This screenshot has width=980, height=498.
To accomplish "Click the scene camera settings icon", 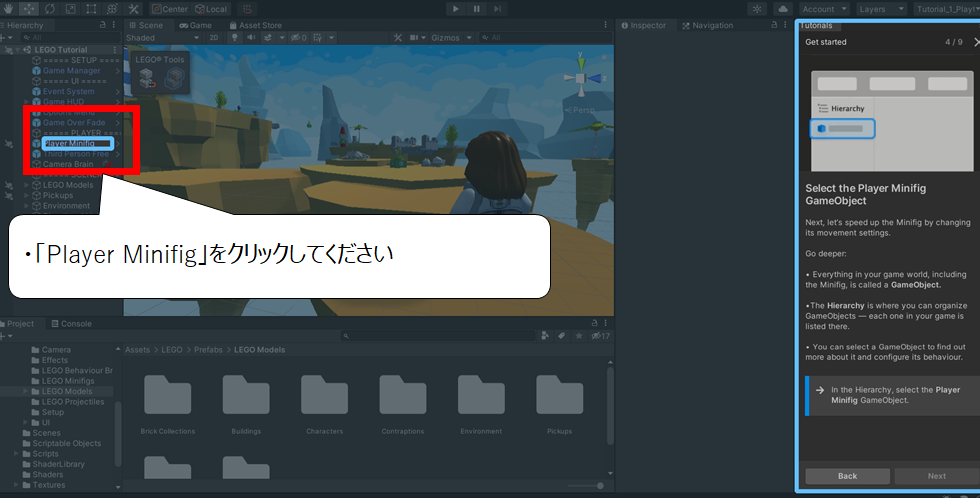I will (x=414, y=37).
